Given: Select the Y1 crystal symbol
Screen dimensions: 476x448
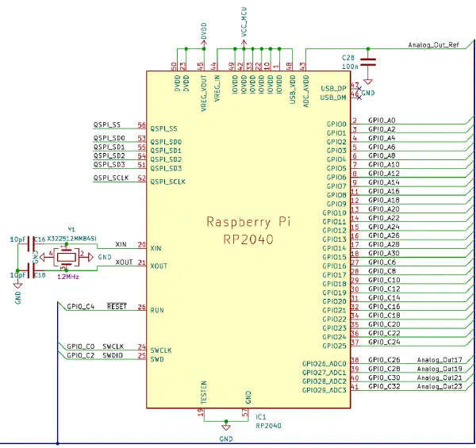Looking at the screenshot, I should [67, 258].
